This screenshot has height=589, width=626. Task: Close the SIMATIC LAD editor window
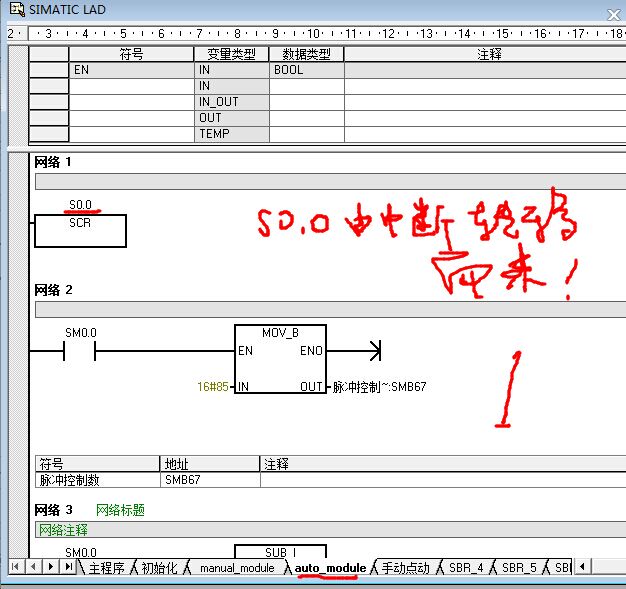[613, 15]
